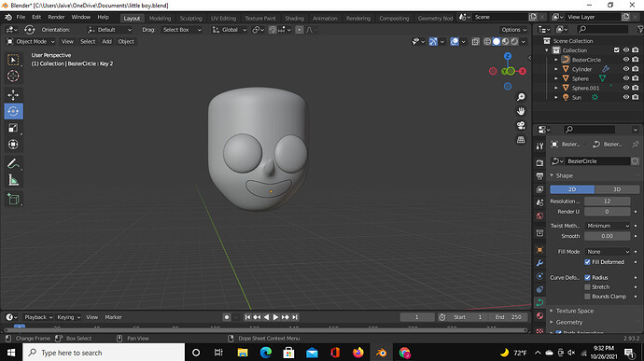The height and width of the screenshot is (361, 644).
Task: Open the Modifier properties wrench tab
Action: (539, 263)
